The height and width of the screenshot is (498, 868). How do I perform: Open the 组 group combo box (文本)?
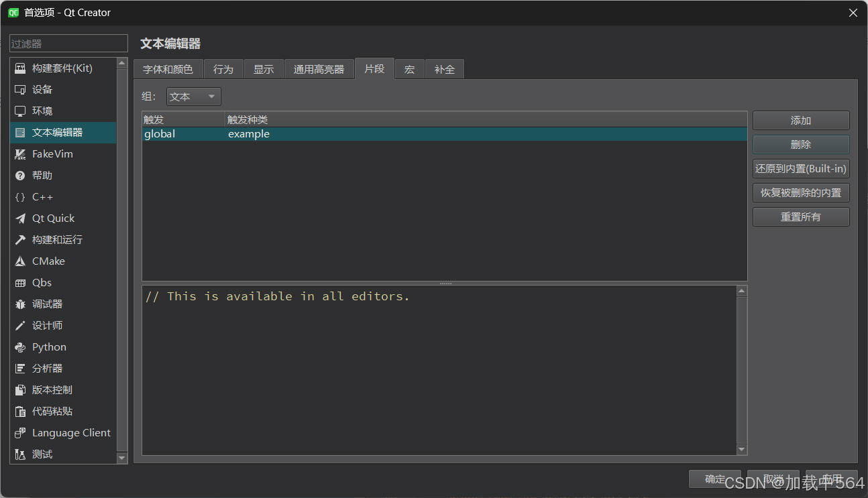[x=194, y=97]
